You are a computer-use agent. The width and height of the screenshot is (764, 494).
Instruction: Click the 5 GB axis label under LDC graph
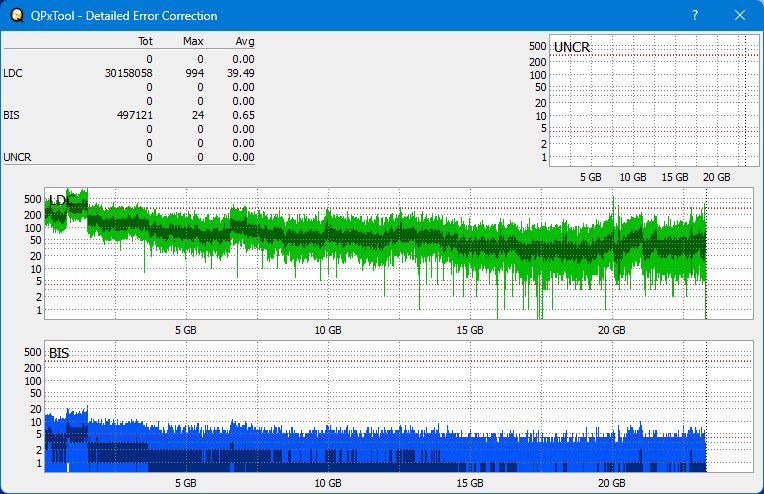click(186, 330)
